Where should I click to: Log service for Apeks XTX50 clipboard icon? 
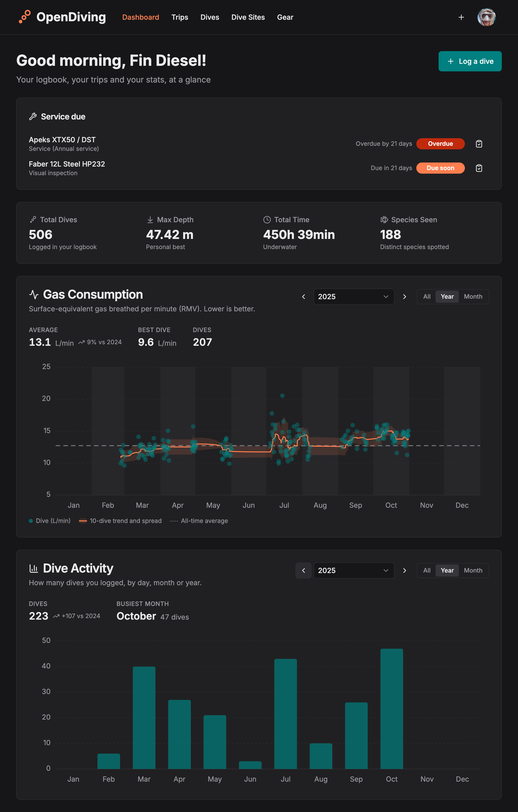479,144
